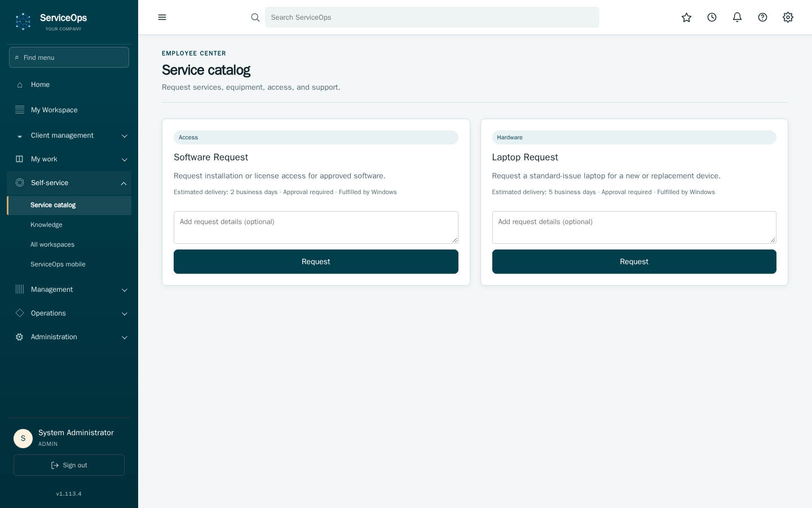
Task: Select Service catalog menu item
Action: [69, 205]
